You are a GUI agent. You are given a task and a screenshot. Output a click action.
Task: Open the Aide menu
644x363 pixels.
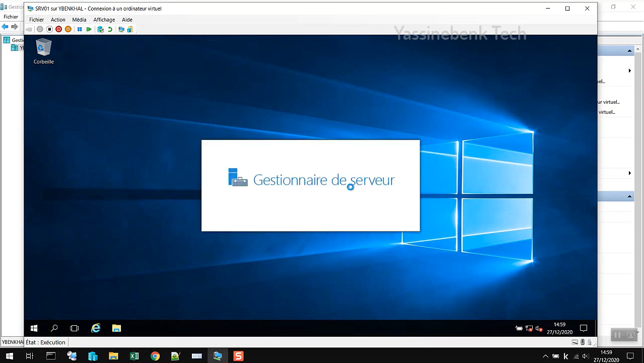pos(127,20)
